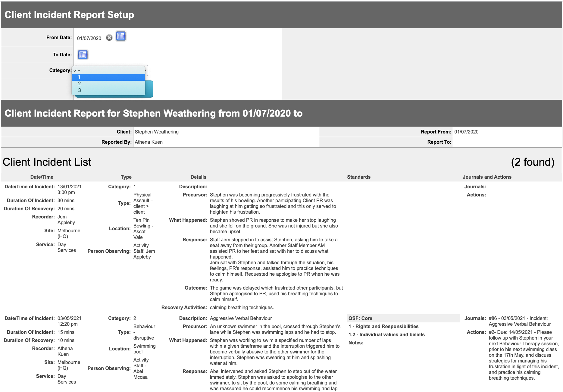Click the empty To Date field

pyautogui.click(x=181, y=55)
